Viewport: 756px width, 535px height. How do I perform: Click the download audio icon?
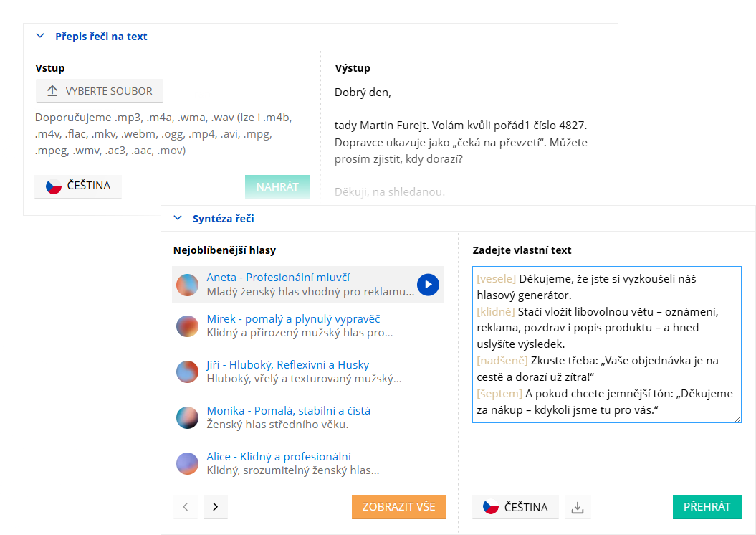click(578, 507)
